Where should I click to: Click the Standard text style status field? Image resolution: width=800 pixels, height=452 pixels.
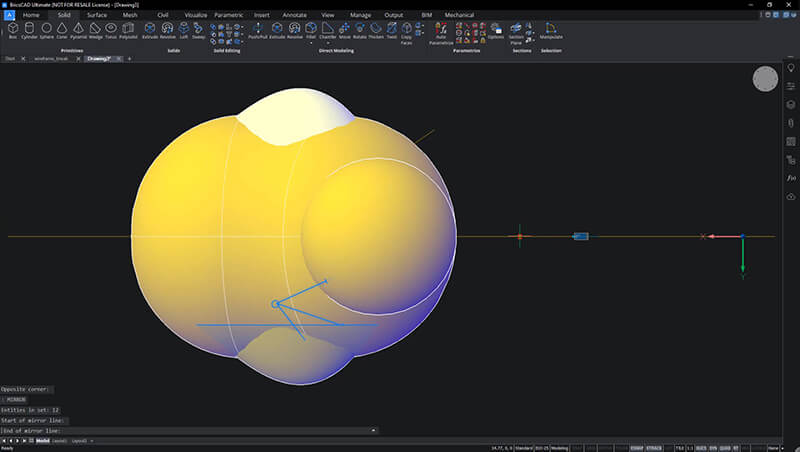coord(523,448)
